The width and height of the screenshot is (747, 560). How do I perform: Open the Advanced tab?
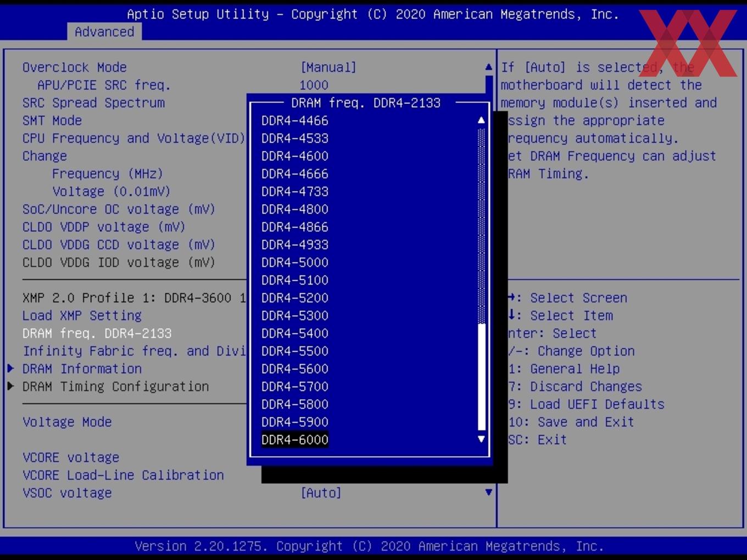pos(104,32)
